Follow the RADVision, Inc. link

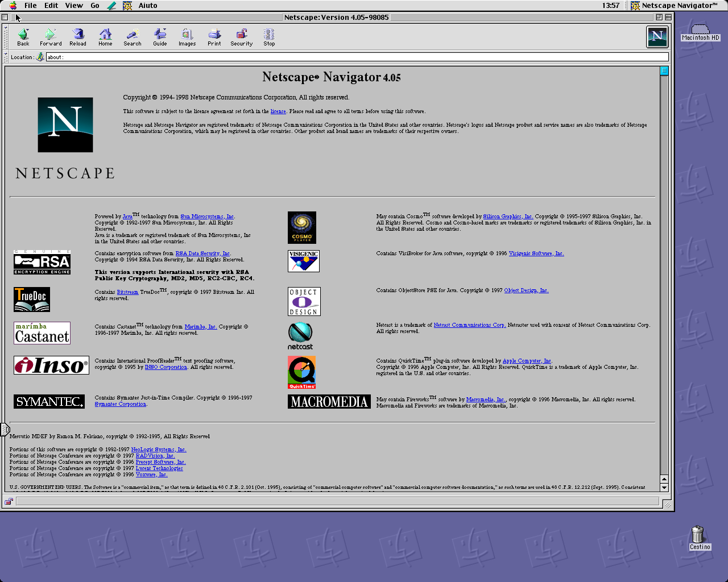[155, 456]
